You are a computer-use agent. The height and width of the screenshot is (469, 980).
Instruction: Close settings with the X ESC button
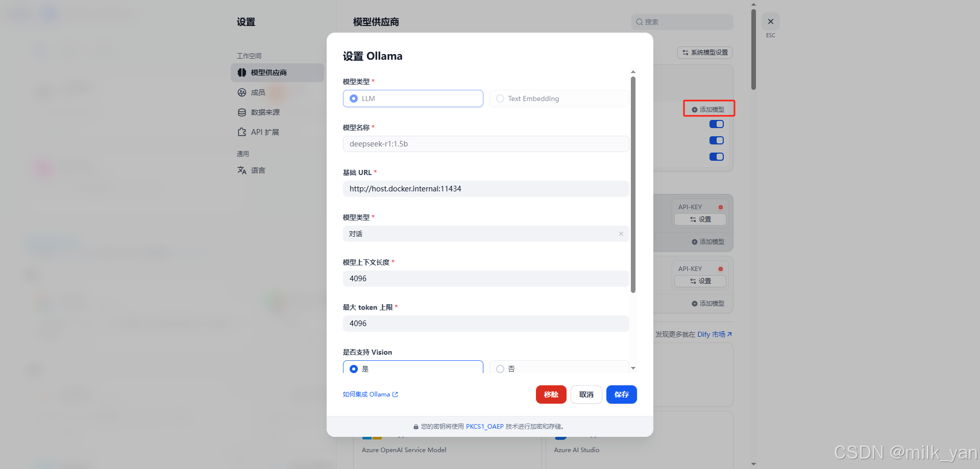771,21
